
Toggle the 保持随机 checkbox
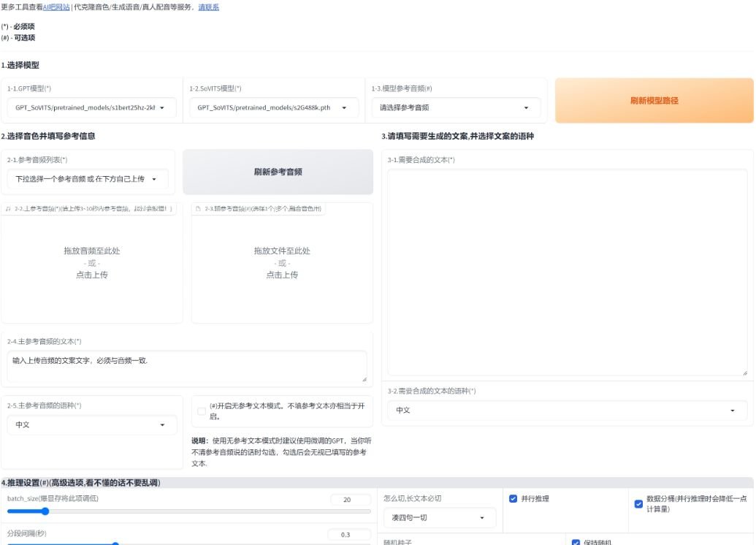pos(576,541)
